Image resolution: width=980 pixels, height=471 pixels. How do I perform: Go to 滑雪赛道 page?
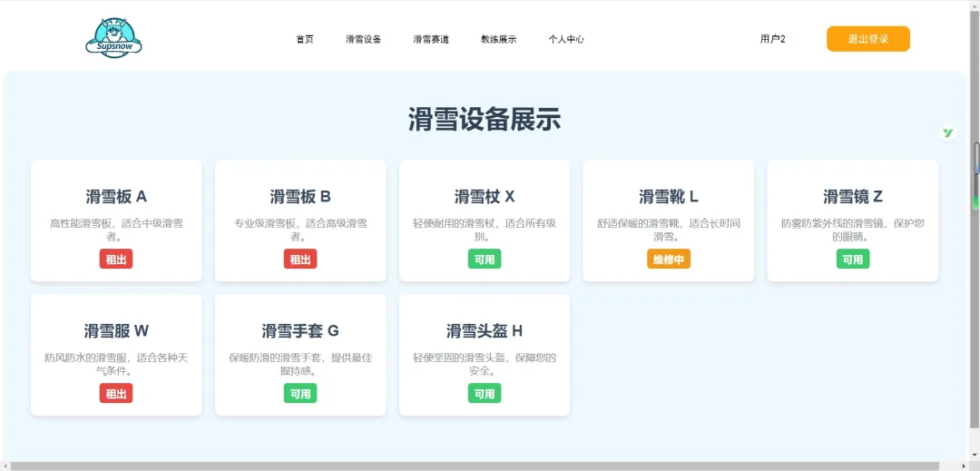[431, 39]
